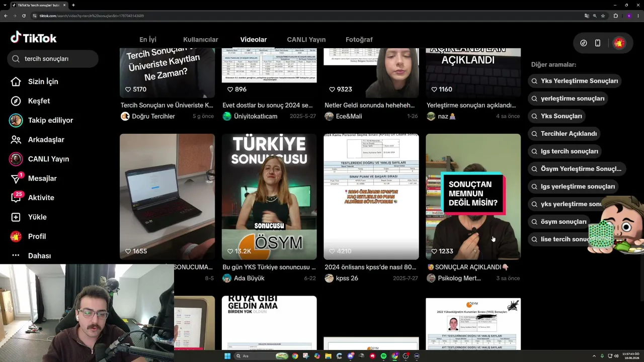Select the Videolar tab
644x362 pixels.
(254, 40)
